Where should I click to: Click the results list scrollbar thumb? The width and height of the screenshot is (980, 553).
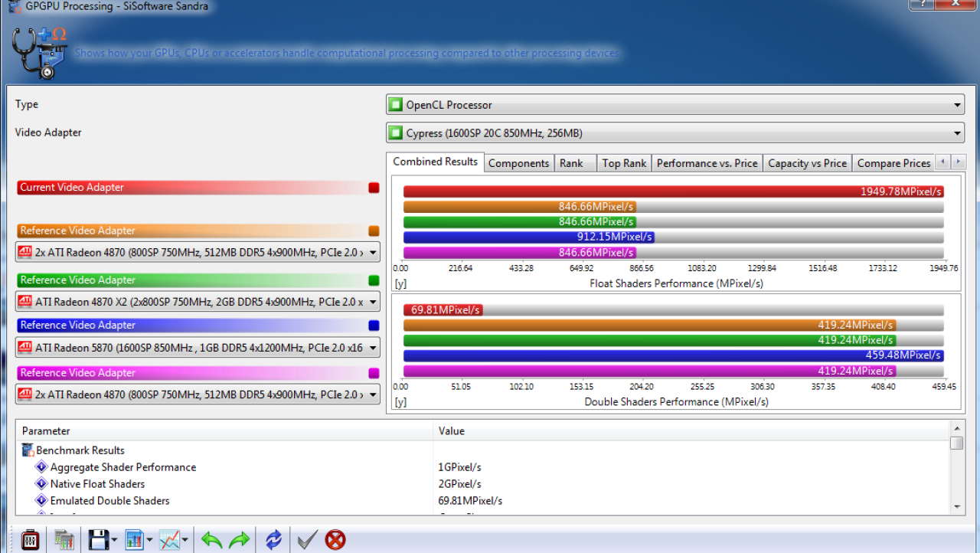point(956,443)
